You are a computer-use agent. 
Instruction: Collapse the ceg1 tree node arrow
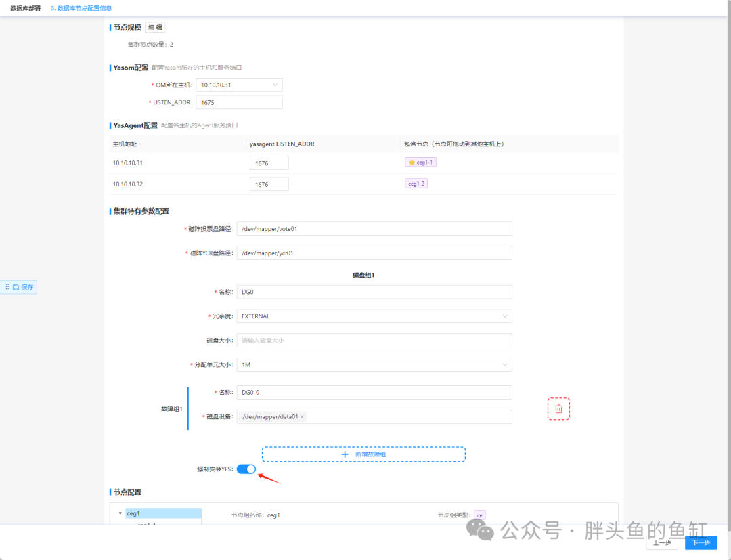pos(120,513)
